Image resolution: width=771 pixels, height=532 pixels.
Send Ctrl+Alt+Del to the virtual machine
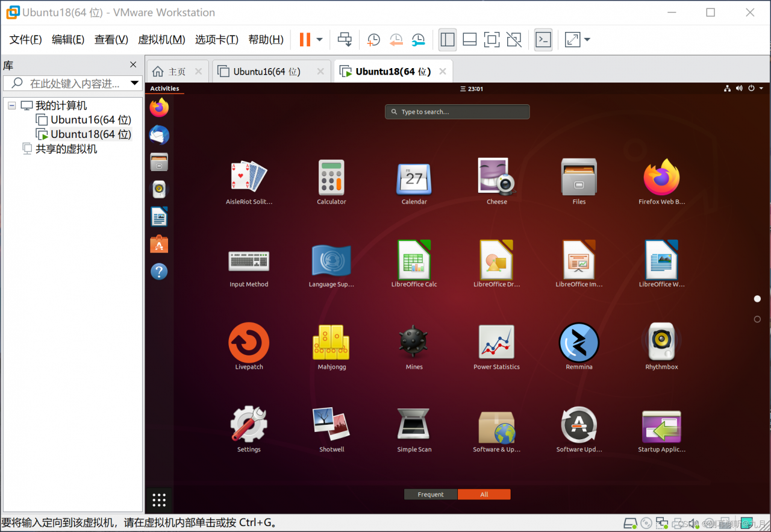pos(345,40)
